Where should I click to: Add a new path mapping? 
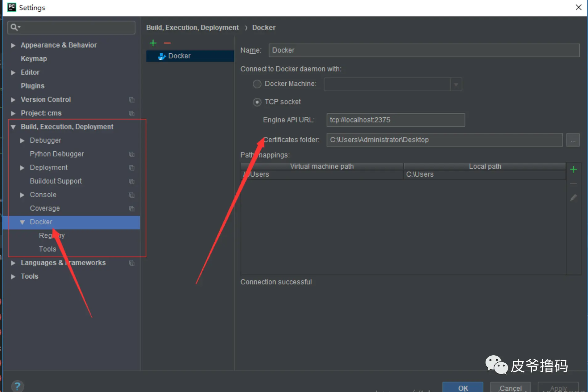pyautogui.click(x=574, y=169)
